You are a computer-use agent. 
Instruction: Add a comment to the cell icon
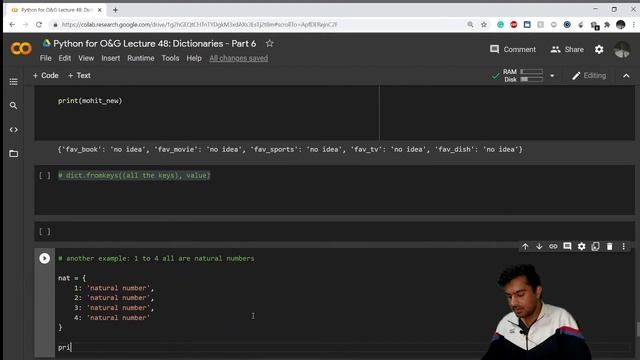tap(567, 246)
